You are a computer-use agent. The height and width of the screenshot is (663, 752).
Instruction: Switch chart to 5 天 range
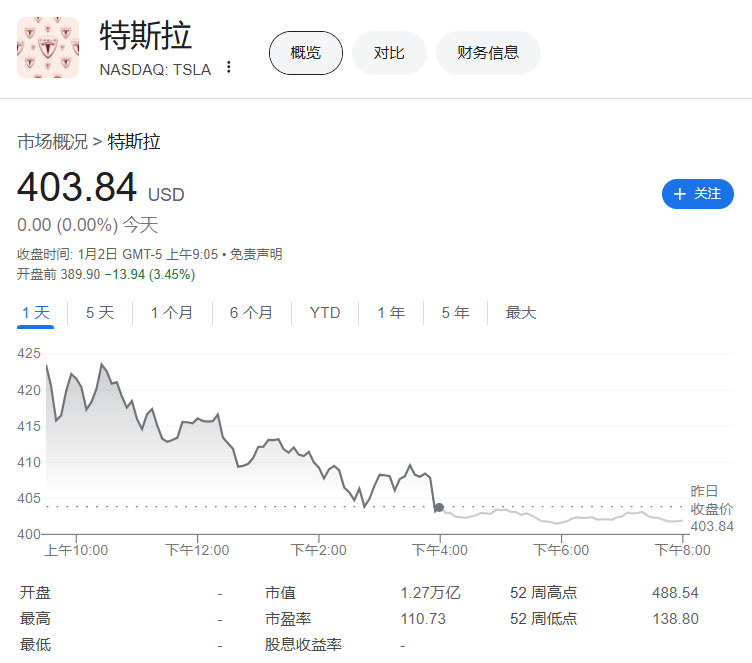(x=100, y=313)
